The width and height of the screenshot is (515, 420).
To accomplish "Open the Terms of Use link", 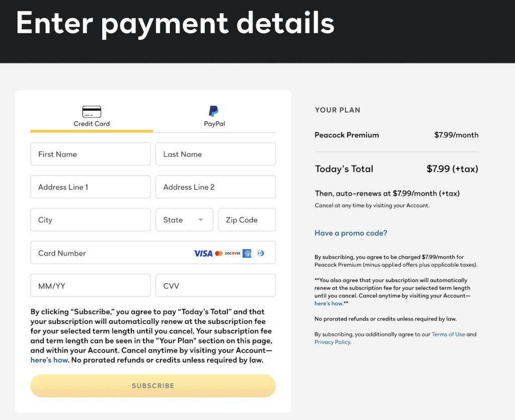I will pyautogui.click(x=448, y=334).
